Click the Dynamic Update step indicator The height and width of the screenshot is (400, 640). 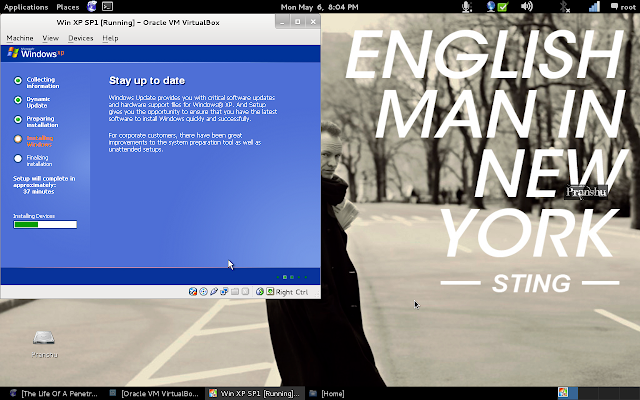click(x=18, y=100)
